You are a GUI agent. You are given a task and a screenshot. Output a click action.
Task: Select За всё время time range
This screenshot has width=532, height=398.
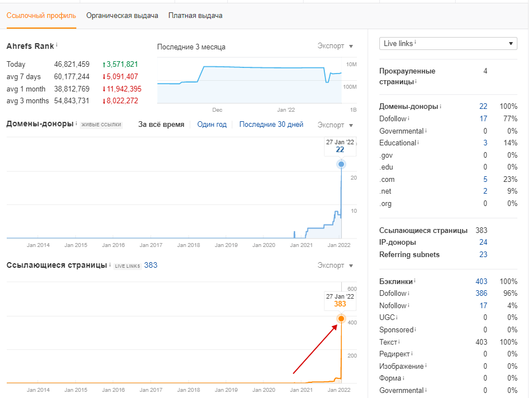tap(161, 125)
